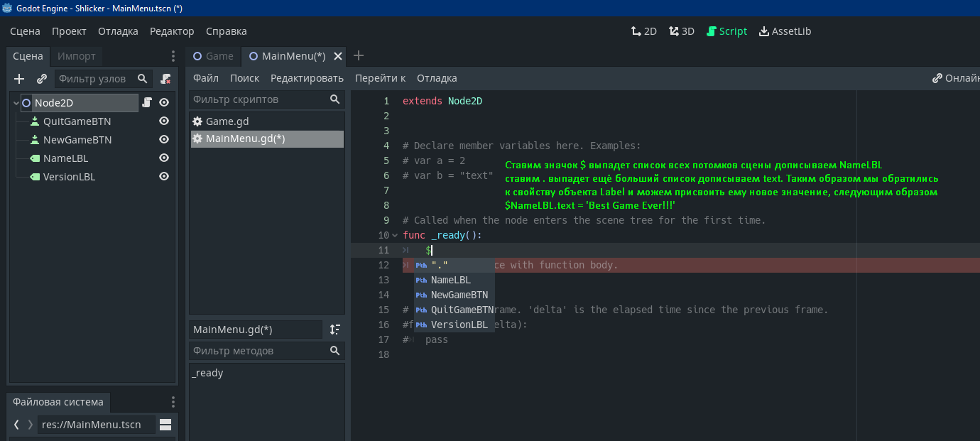The width and height of the screenshot is (980, 441).
Task: Focus the Фильтр методов field
Action: point(267,351)
